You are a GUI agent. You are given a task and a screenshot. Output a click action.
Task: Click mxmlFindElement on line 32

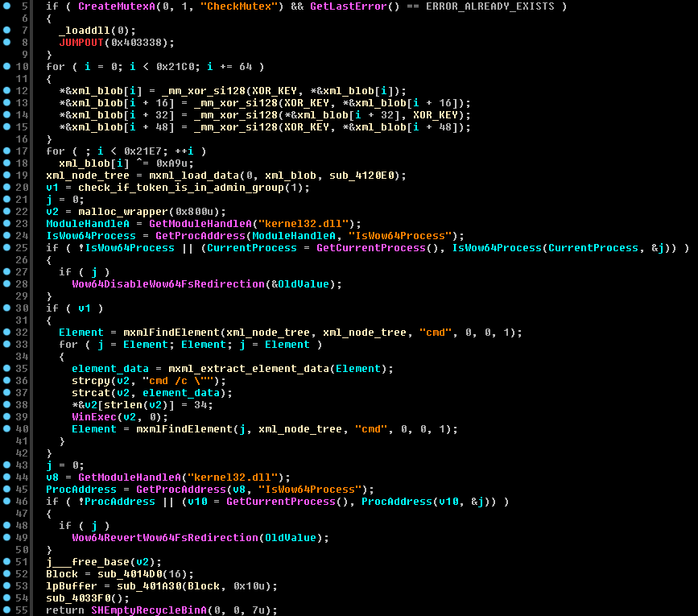click(171, 333)
